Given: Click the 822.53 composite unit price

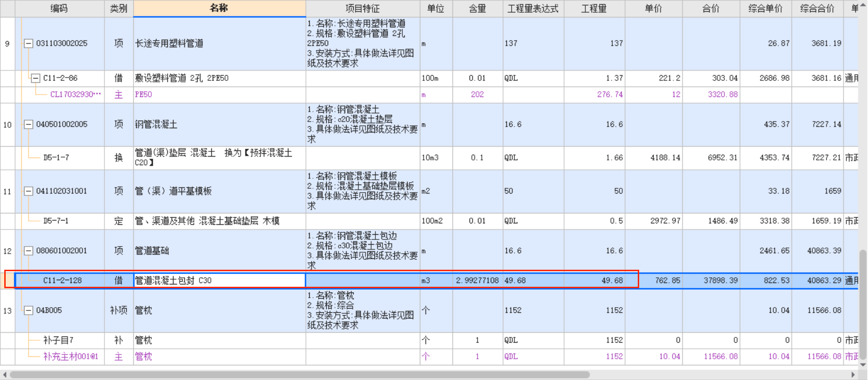Looking at the screenshot, I should (x=765, y=281).
